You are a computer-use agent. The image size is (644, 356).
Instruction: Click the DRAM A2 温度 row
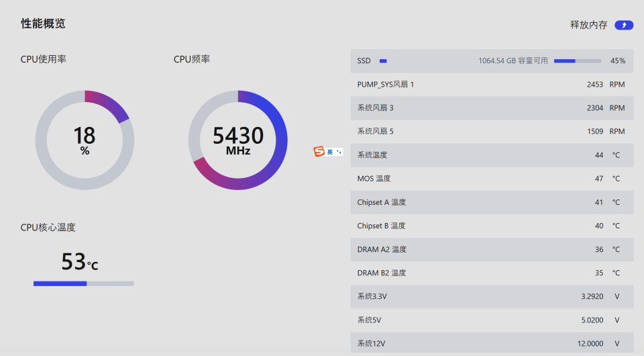point(491,249)
